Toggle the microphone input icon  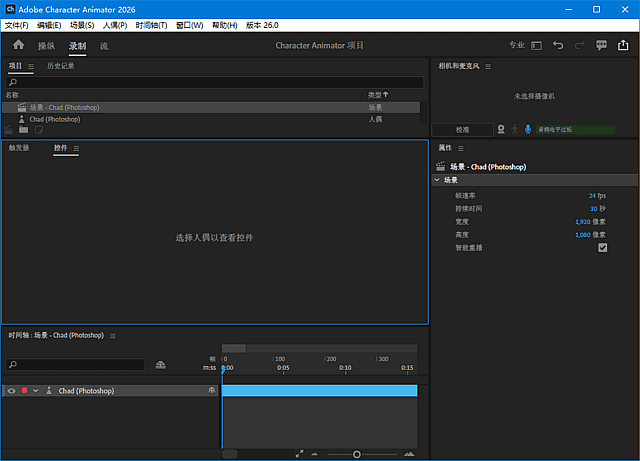(527, 129)
